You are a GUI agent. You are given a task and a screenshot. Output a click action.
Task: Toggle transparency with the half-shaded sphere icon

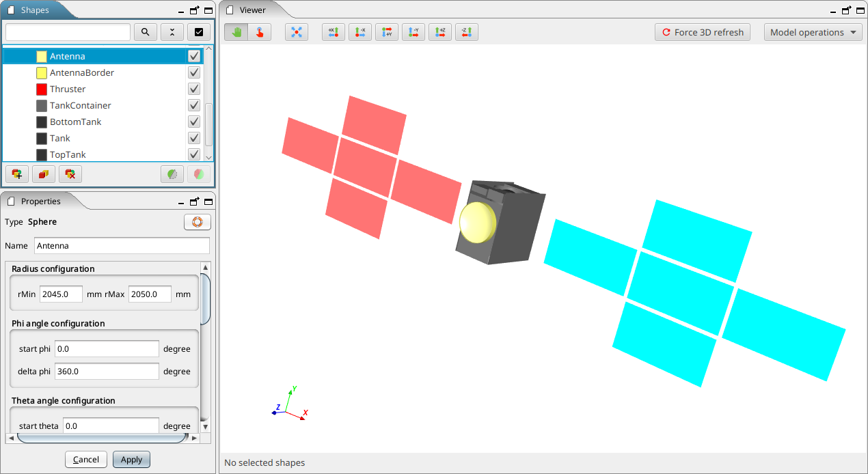click(172, 174)
